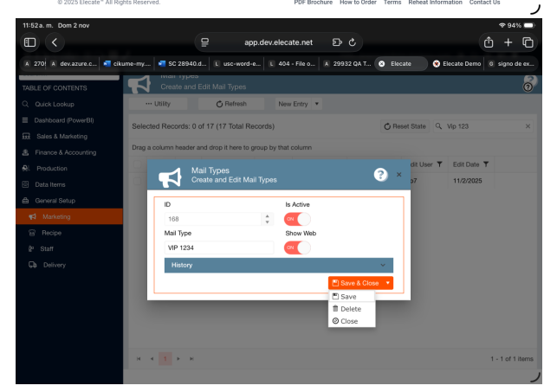This screenshot has width=544, height=392.
Task: Click the browser back arrow
Action: coord(56,42)
